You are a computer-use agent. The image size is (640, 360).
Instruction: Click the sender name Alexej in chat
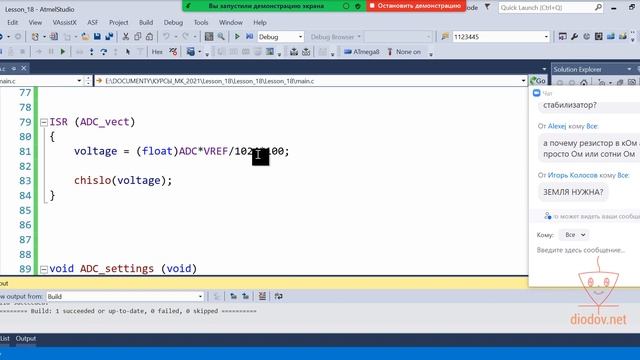pyautogui.click(x=557, y=126)
